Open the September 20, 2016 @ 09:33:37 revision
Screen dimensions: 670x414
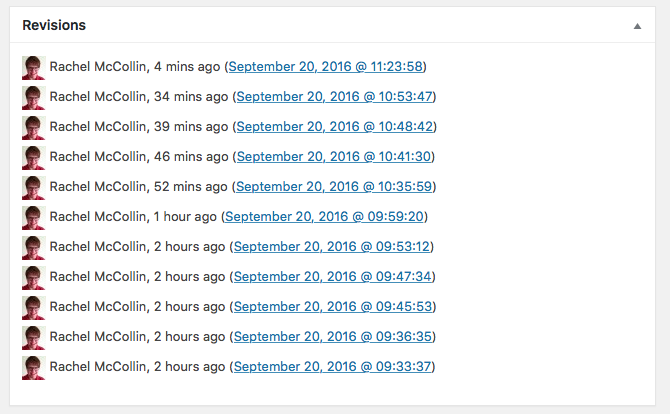[x=333, y=367]
